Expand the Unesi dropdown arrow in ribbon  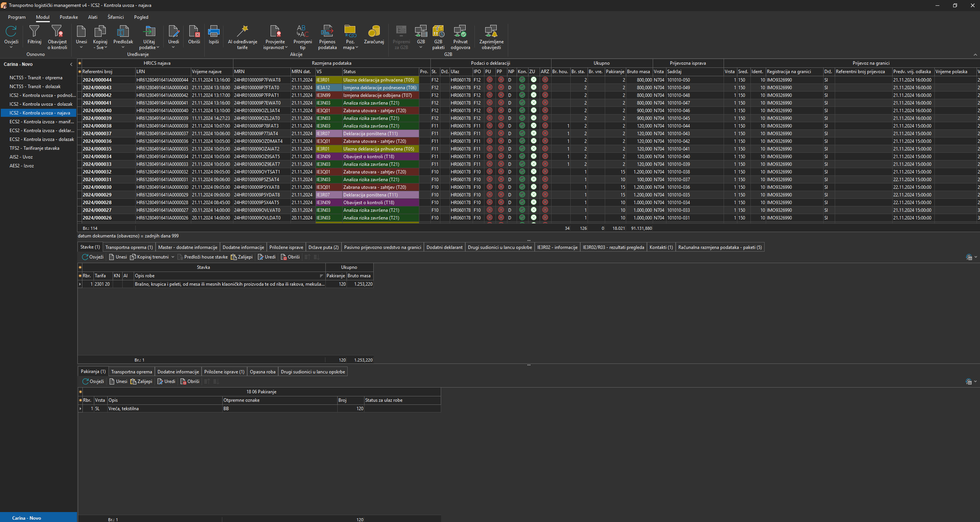click(x=81, y=47)
